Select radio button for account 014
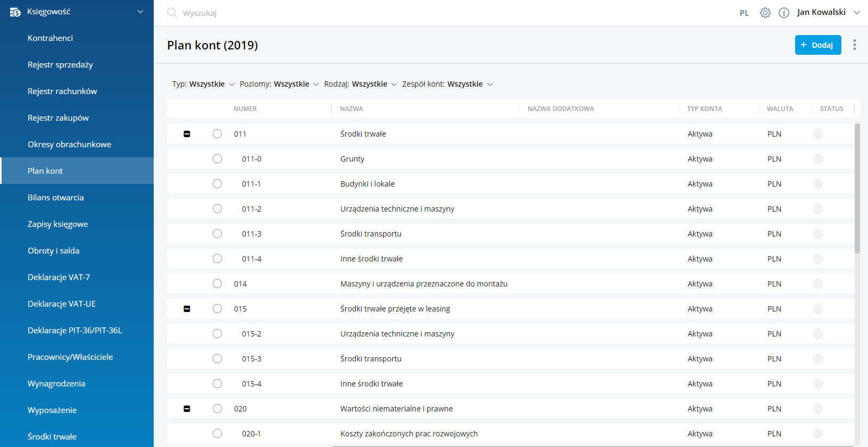The height and width of the screenshot is (447, 868). coord(217,284)
